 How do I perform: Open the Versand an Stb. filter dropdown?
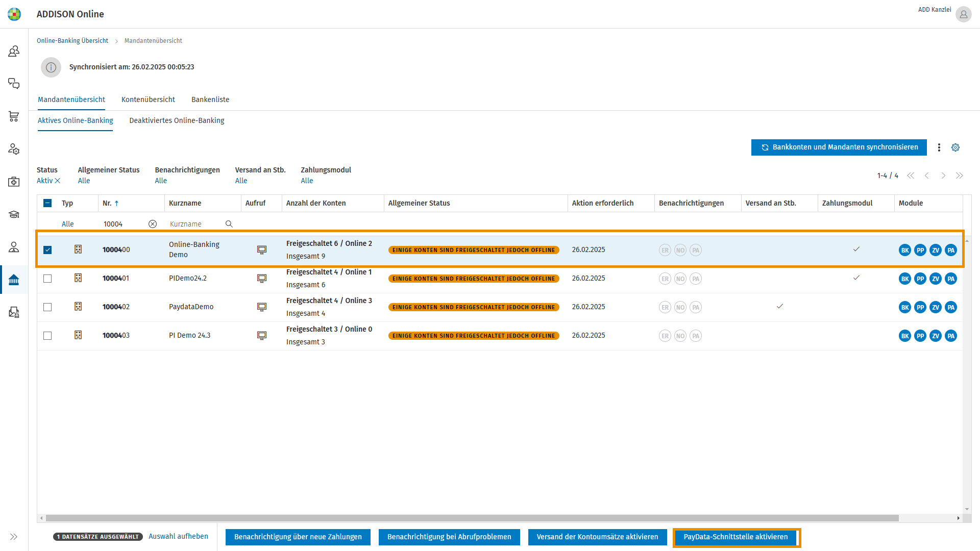(x=241, y=181)
